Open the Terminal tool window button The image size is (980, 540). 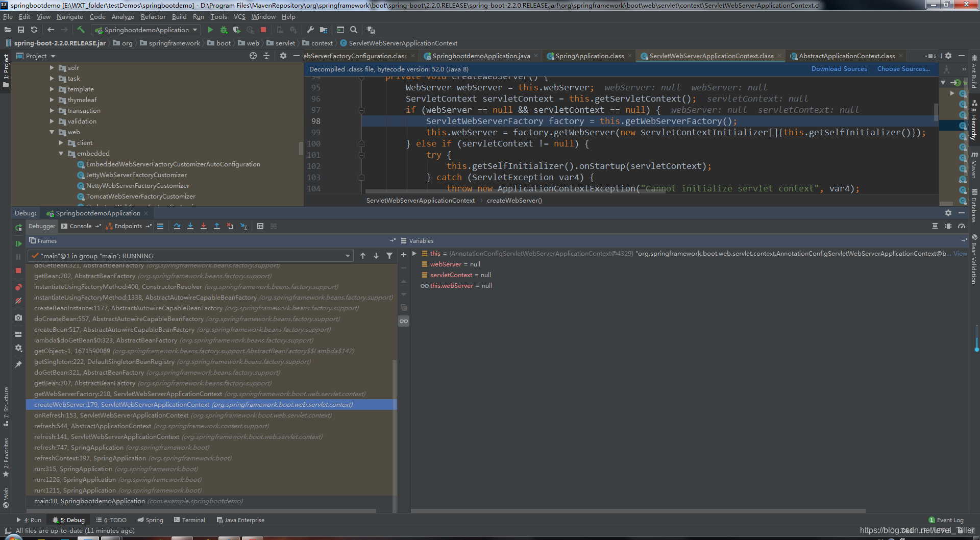[189, 520]
